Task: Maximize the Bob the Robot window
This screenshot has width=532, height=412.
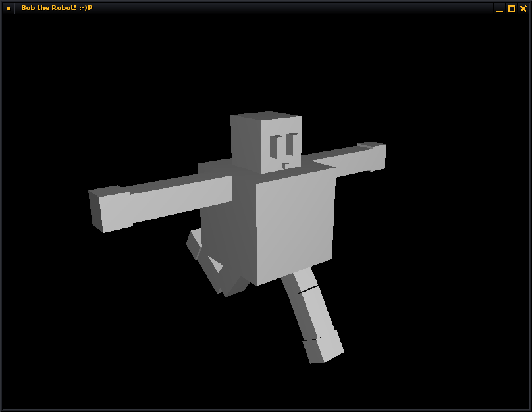Action: pyautogui.click(x=512, y=9)
